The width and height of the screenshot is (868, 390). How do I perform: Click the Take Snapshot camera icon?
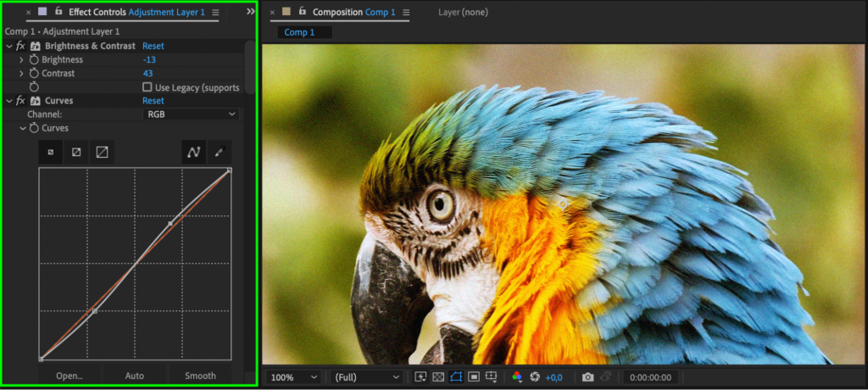coord(587,376)
